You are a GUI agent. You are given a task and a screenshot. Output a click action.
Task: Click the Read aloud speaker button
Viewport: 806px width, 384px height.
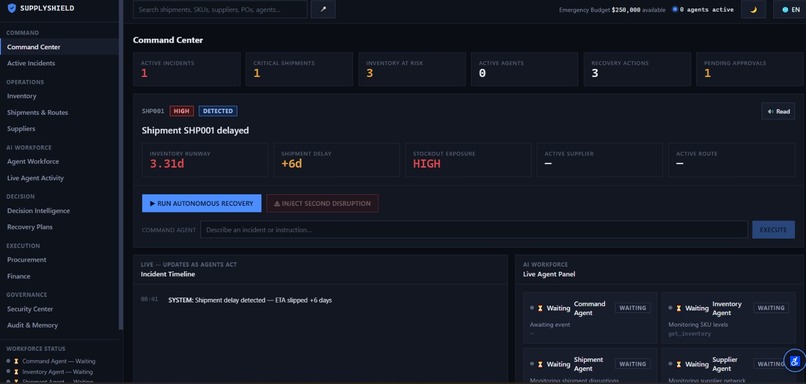click(x=778, y=111)
